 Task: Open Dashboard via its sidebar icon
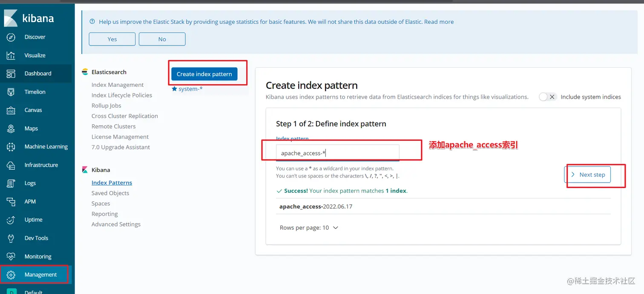coord(11,74)
